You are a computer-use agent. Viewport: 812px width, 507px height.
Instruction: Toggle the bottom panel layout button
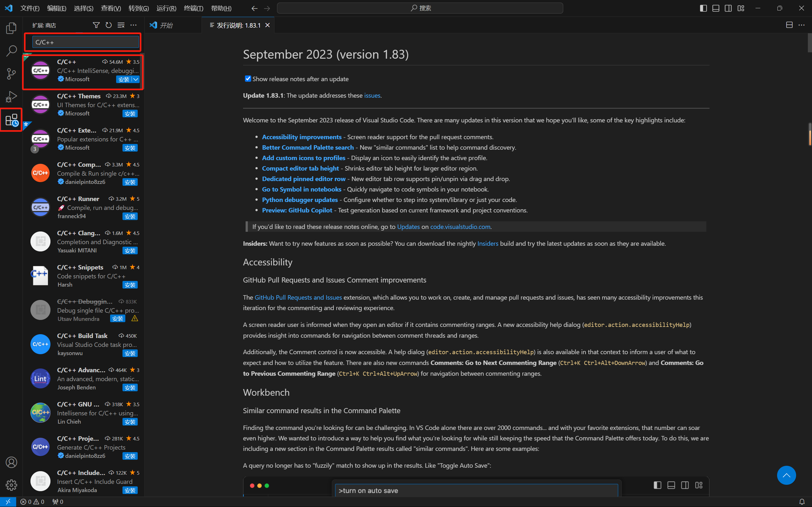(716, 8)
